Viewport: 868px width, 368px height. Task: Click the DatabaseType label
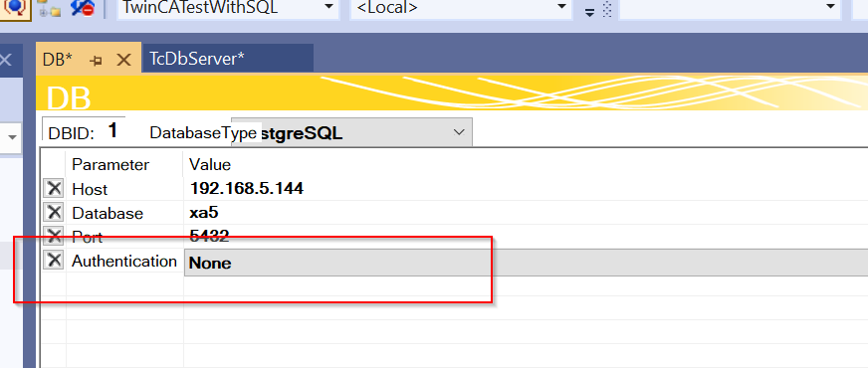coord(203,133)
